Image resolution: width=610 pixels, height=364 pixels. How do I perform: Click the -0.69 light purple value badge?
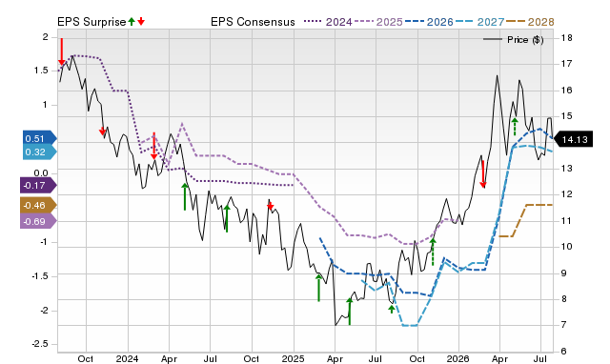(38, 222)
